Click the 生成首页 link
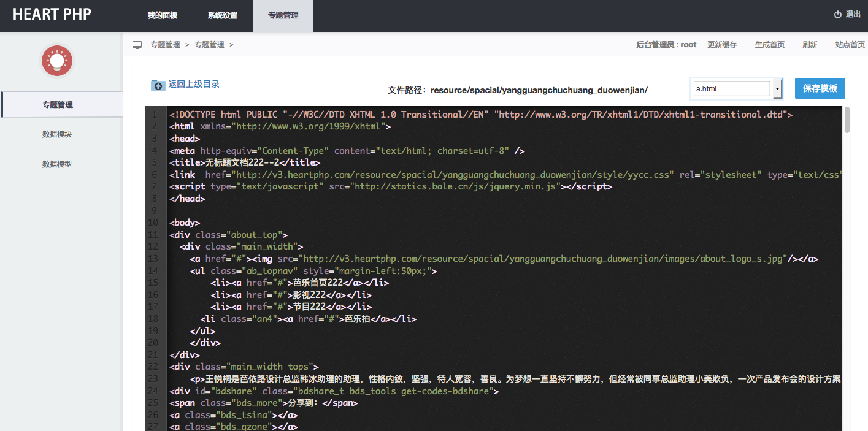The height and width of the screenshot is (431, 868). click(x=770, y=45)
